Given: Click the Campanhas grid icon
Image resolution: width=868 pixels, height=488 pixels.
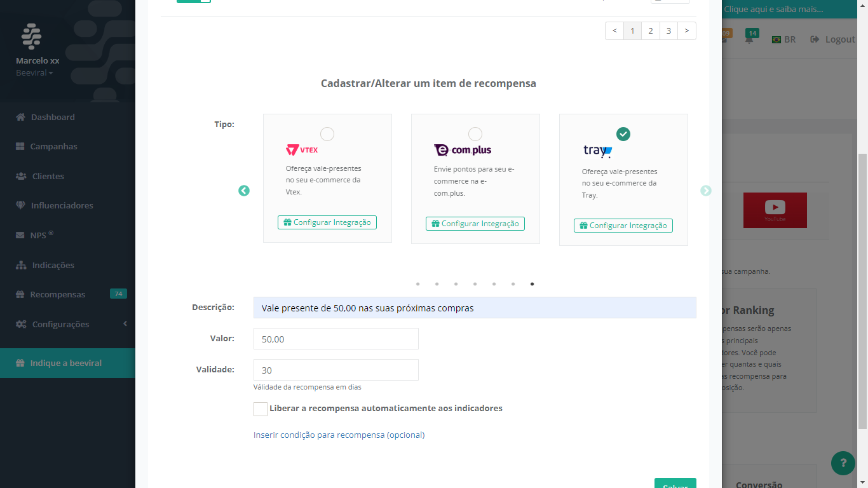Looking at the screenshot, I should pos(20,146).
